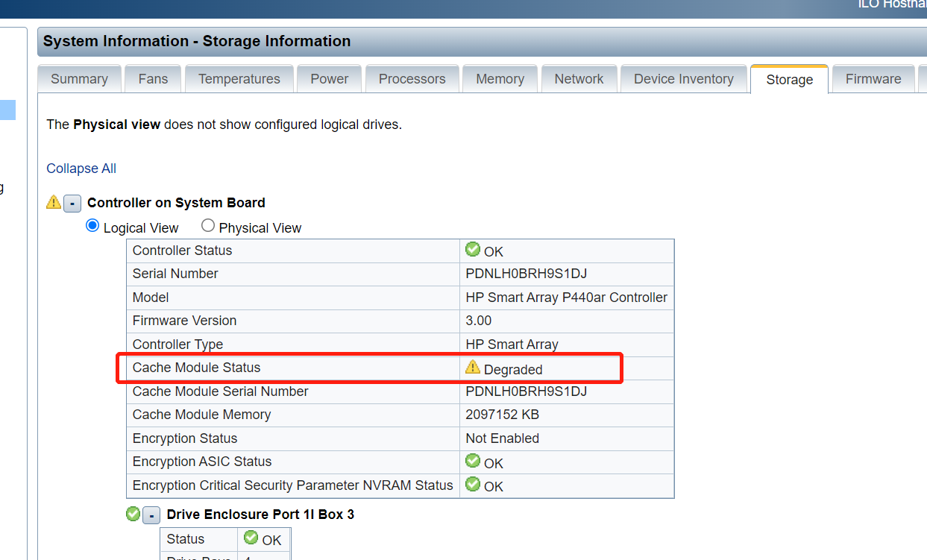Viewport: 927px width, 560px height.
Task: Open the Temperatures tab
Action: 239,79
